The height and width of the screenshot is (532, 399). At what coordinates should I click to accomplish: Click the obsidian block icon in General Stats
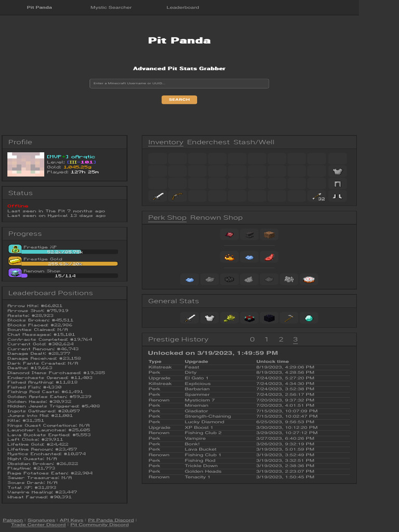(269, 318)
